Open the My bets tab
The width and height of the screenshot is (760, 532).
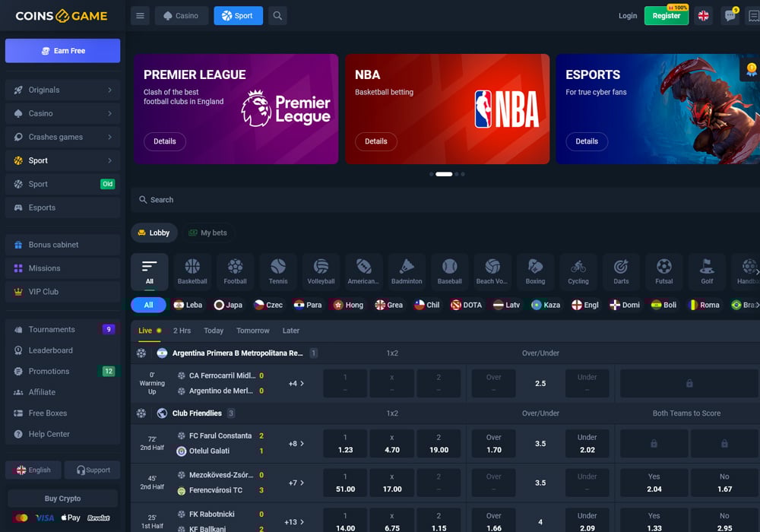coord(207,233)
